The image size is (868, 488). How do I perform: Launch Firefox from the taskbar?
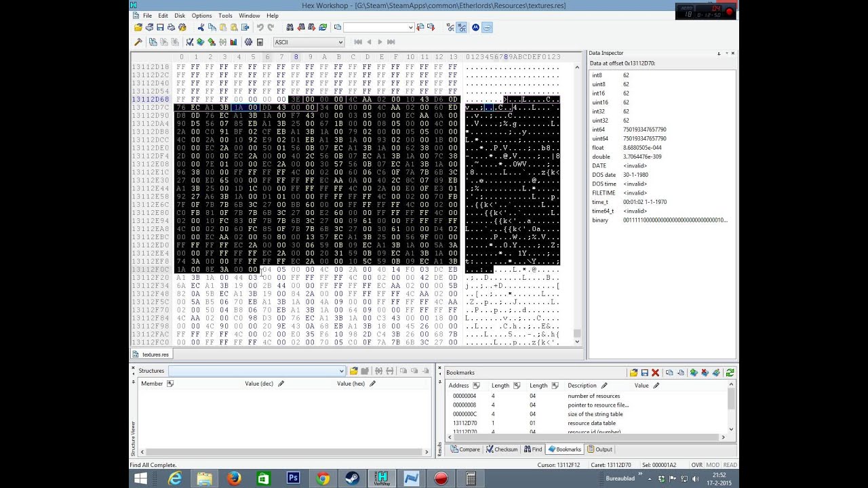click(234, 479)
